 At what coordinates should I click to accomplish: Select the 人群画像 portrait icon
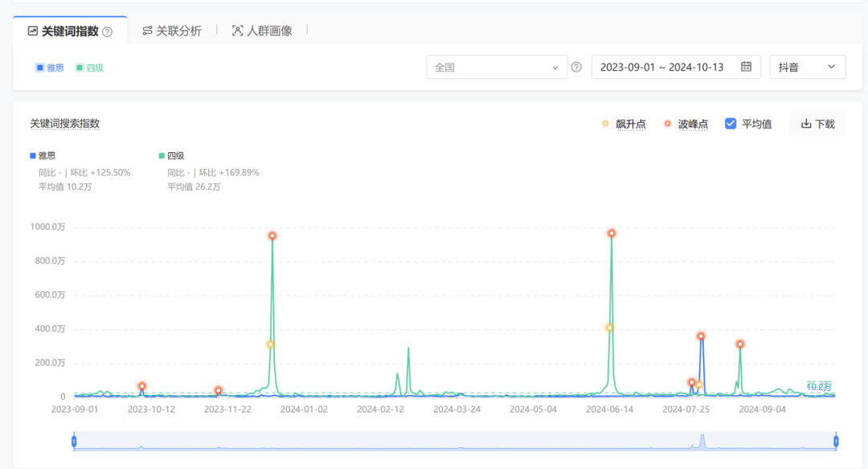pos(238,30)
